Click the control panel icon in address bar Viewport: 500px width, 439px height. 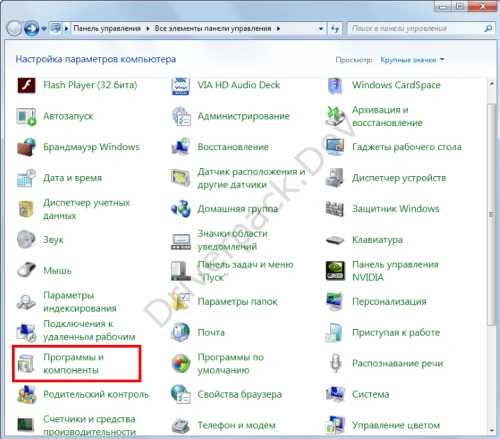click(56, 28)
